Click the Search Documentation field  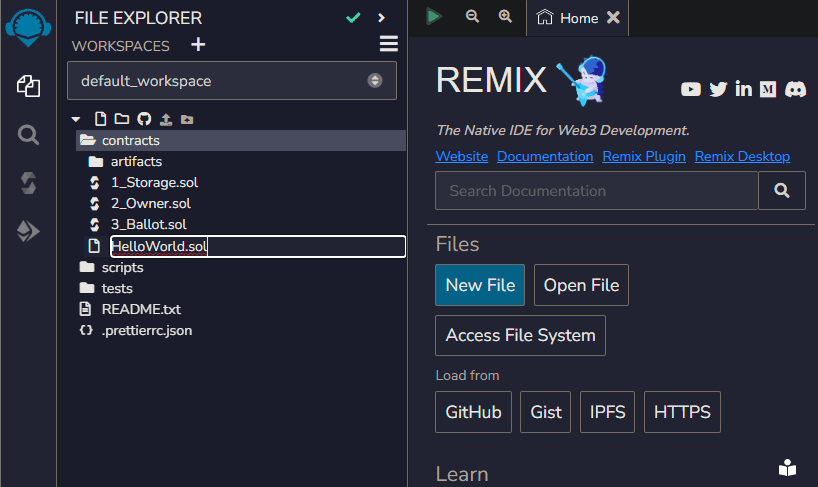(x=597, y=191)
